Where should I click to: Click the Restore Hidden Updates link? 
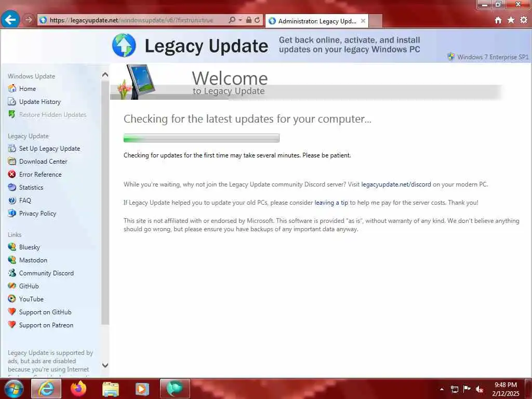tap(52, 115)
